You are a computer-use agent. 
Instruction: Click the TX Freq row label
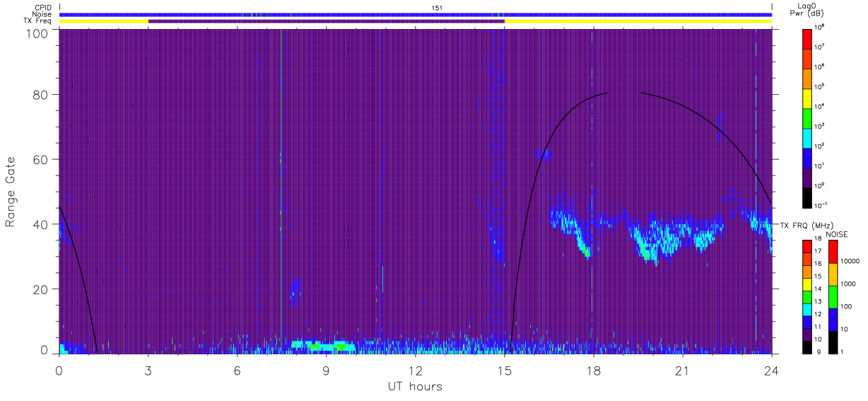point(38,21)
